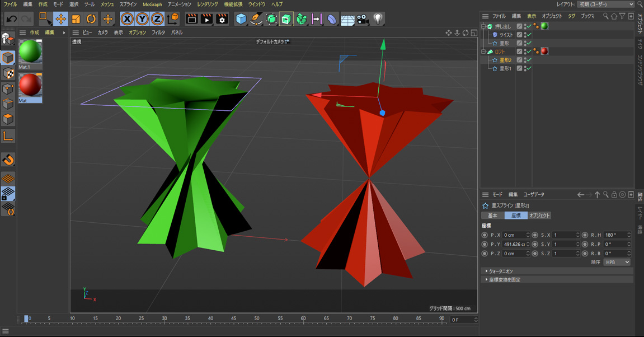Image resolution: width=644 pixels, height=337 pixels.
Task: Select the Scale tool icon
Action: coord(76,19)
